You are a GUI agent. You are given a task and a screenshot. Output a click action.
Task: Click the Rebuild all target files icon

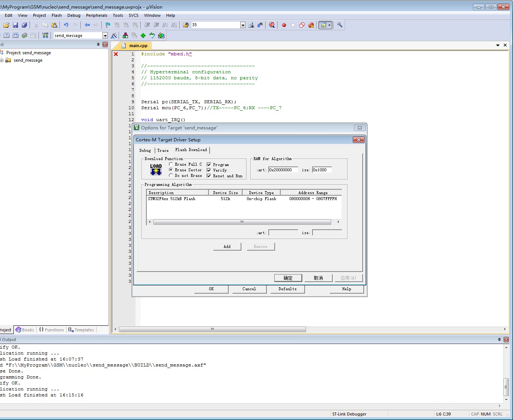15,36
